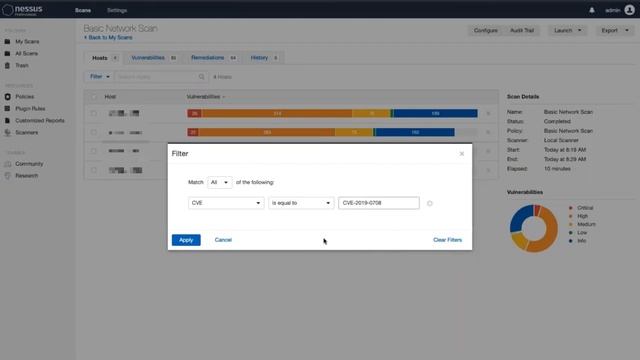
Task: Click the Configure button
Action: [x=486, y=30]
